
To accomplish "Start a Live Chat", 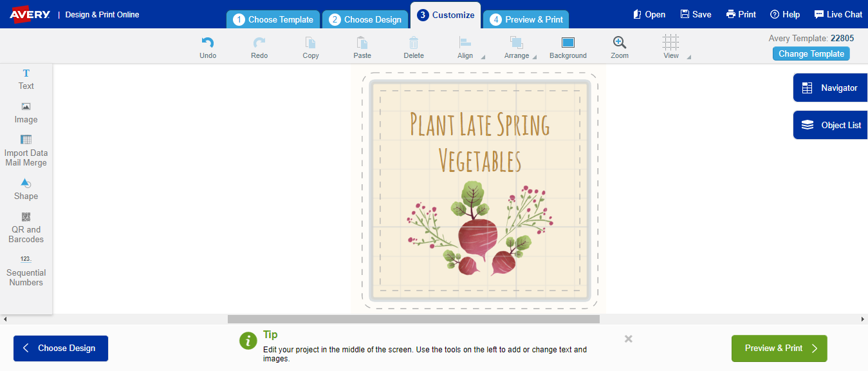I will coord(838,14).
